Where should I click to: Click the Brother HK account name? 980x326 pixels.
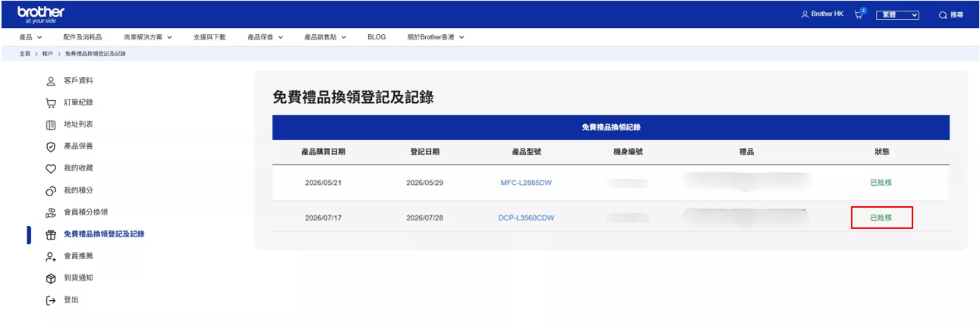[827, 14]
